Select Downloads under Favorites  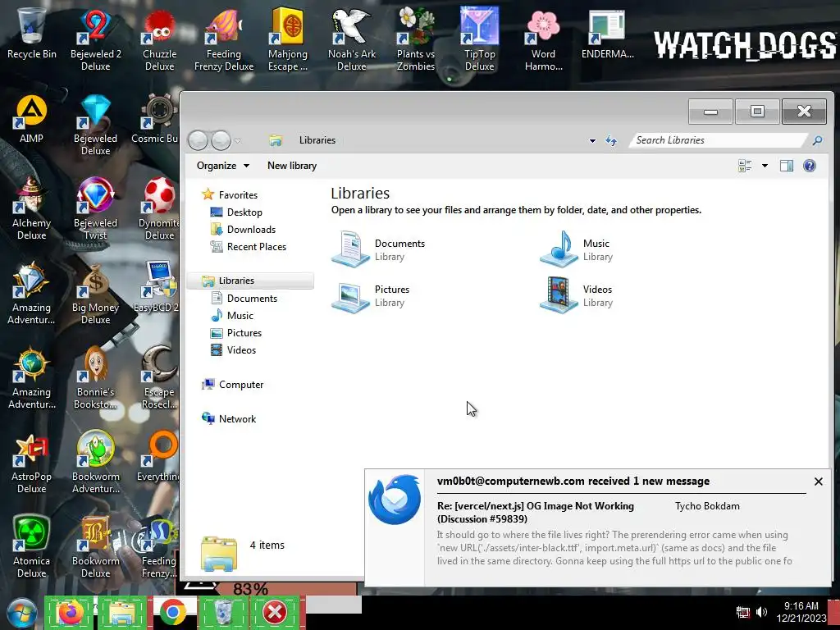click(x=251, y=230)
